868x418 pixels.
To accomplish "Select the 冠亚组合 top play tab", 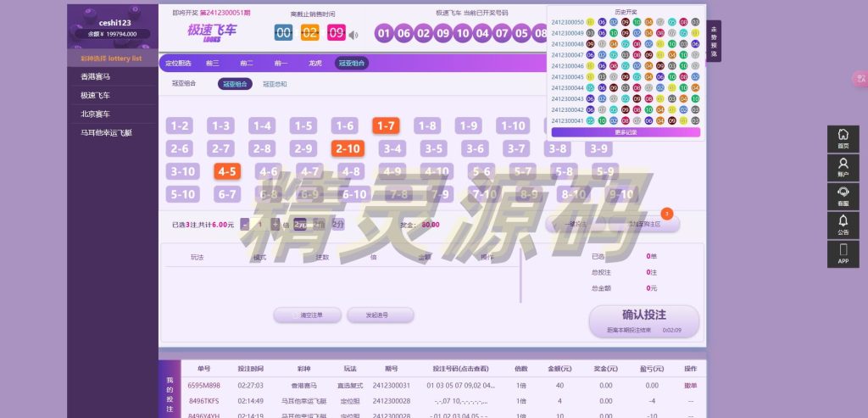I will pos(352,63).
